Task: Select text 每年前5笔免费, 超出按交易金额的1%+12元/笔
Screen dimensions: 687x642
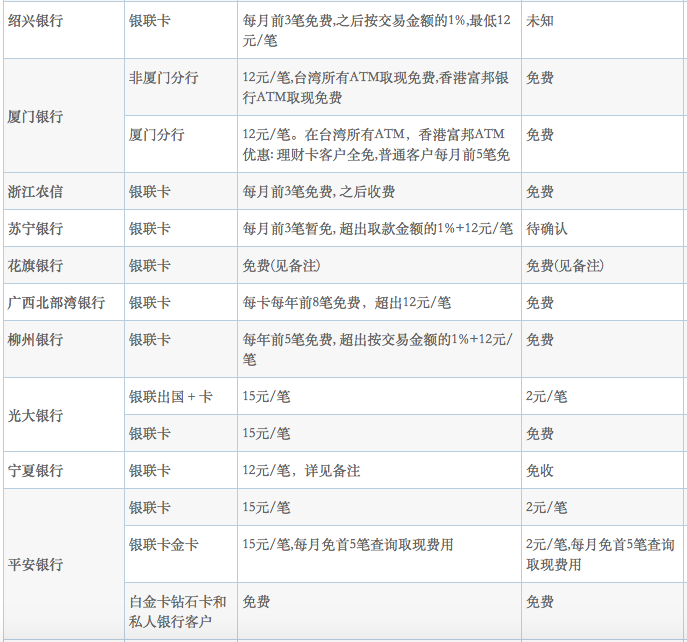Action: tap(377, 349)
